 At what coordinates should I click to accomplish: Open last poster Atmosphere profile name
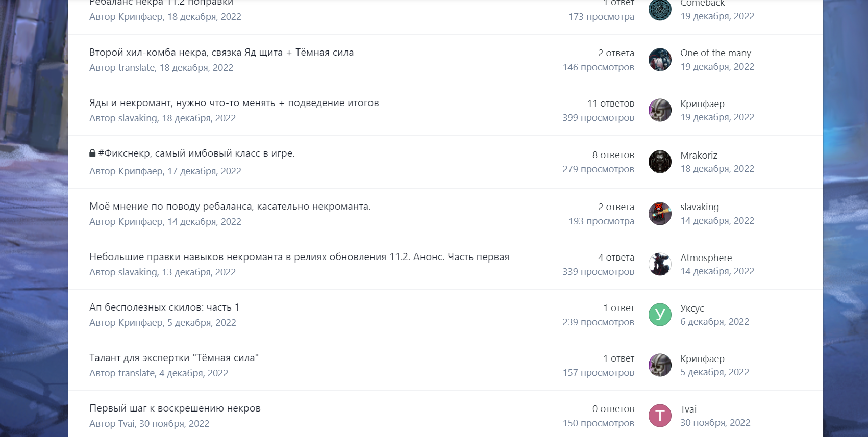[x=706, y=258]
